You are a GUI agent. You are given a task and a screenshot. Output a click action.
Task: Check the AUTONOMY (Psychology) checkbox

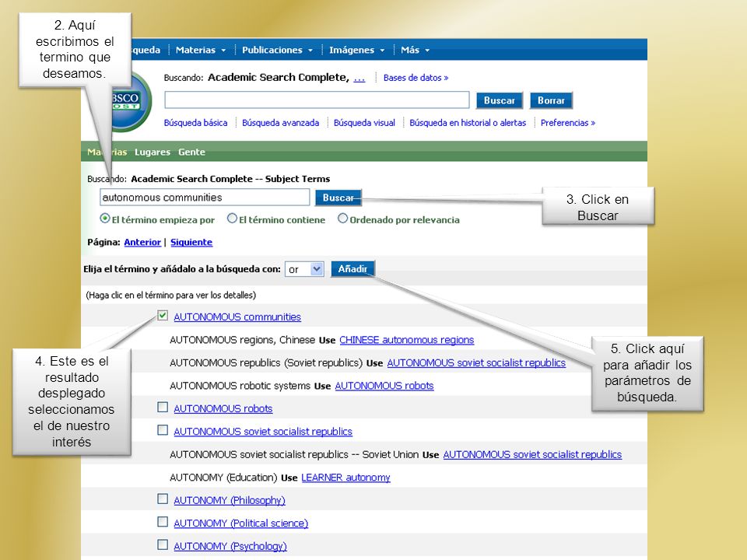pos(163,544)
